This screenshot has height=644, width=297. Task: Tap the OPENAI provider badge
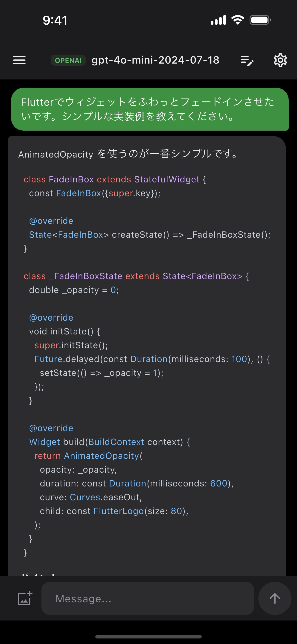pyautogui.click(x=68, y=60)
